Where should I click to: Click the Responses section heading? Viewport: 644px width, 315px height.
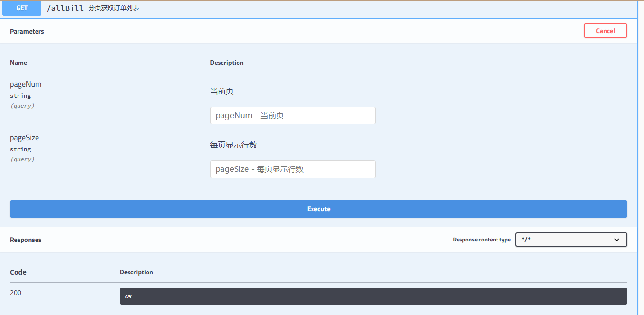point(26,240)
